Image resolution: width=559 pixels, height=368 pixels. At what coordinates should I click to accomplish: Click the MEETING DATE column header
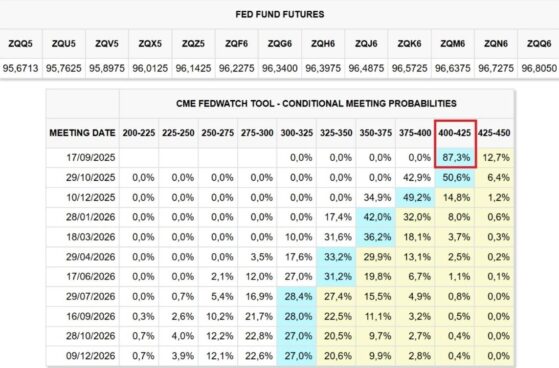tap(82, 133)
